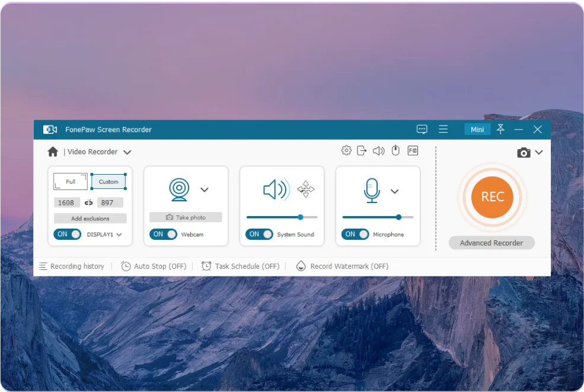
Task: Toggle the DISPLAY1 screen recording switch
Action: pyautogui.click(x=68, y=234)
